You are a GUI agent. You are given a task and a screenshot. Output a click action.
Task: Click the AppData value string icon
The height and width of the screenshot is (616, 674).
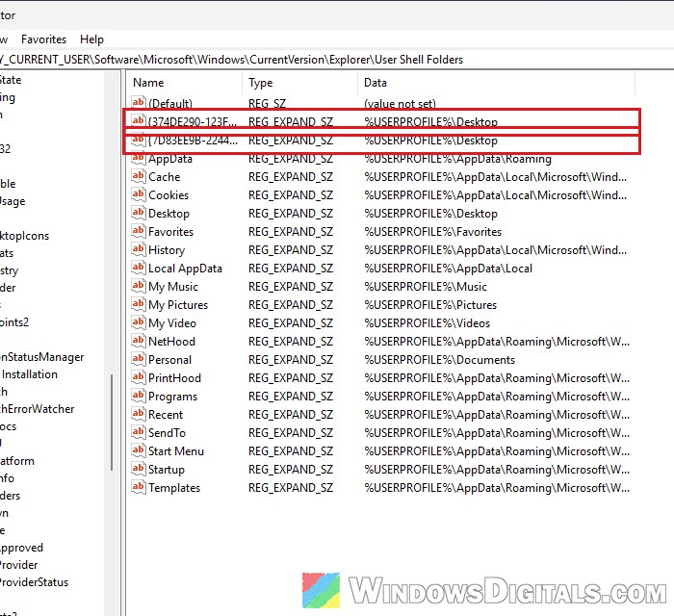[138, 158]
